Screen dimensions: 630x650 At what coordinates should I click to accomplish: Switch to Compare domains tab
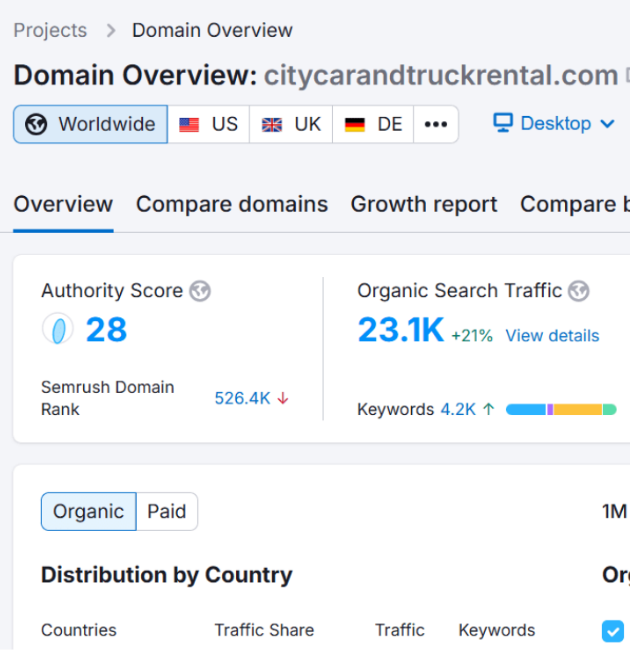(232, 204)
